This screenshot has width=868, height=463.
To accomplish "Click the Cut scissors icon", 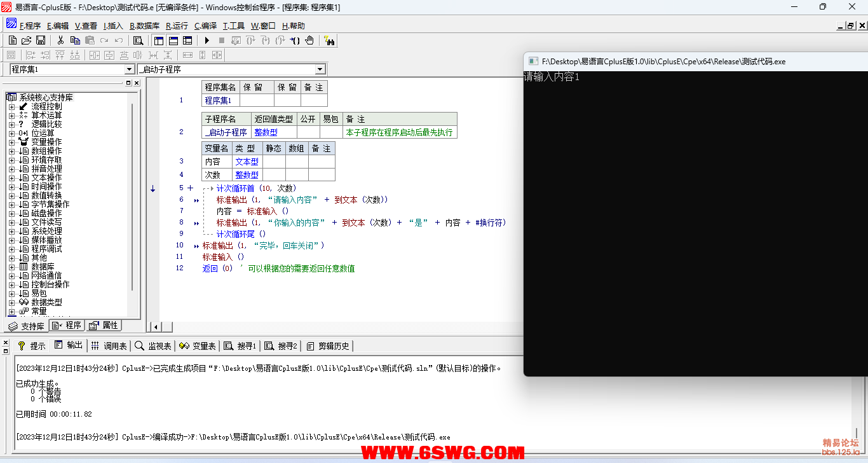I will click(x=60, y=40).
